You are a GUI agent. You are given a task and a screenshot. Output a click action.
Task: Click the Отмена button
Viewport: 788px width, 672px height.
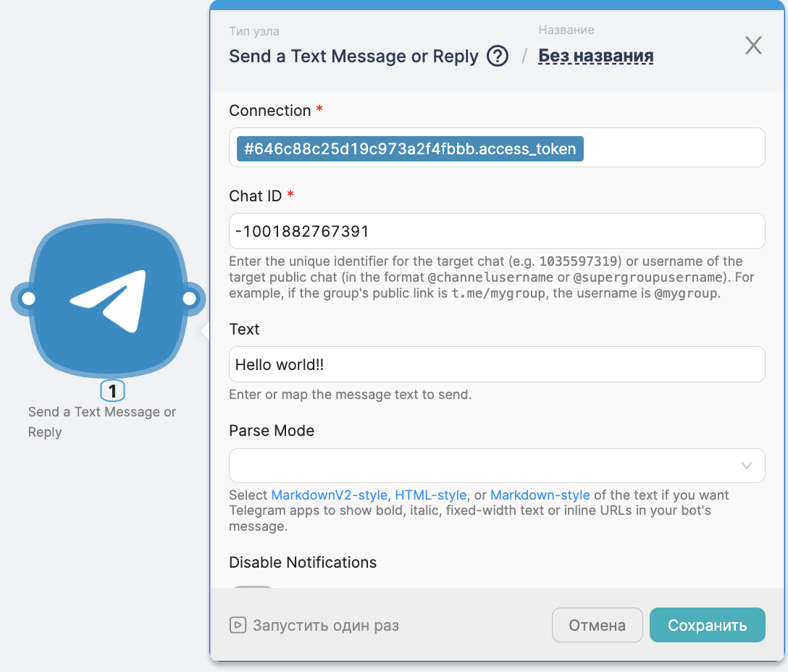pyautogui.click(x=597, y=625)
